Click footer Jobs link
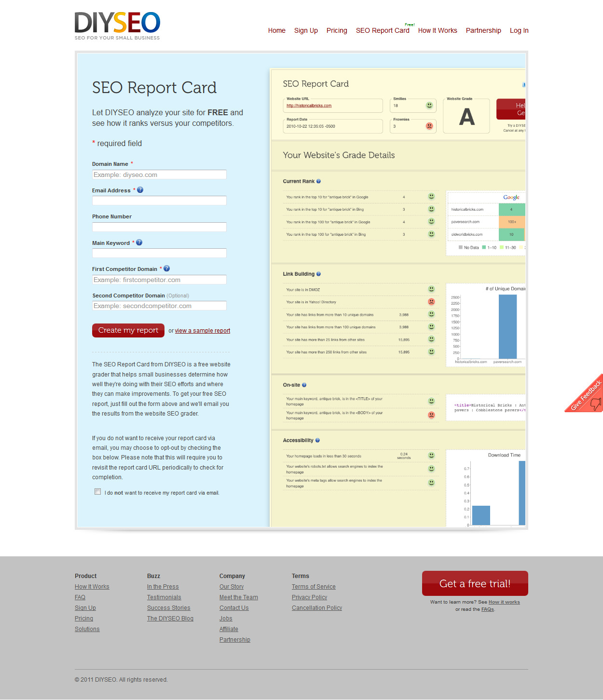The width and height of the screenshot is (603, 700). pyautogui.click(x=226, y=619)
